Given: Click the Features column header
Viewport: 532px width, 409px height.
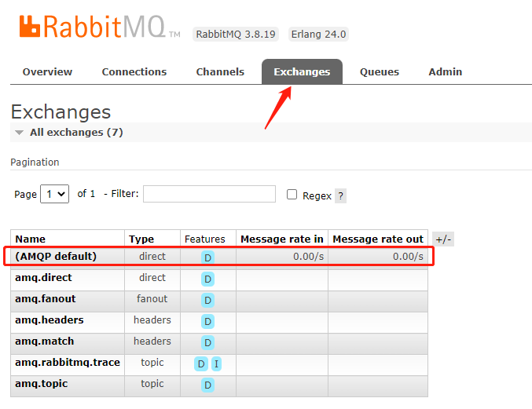Looking at the screenshot, I should (205, 239).
